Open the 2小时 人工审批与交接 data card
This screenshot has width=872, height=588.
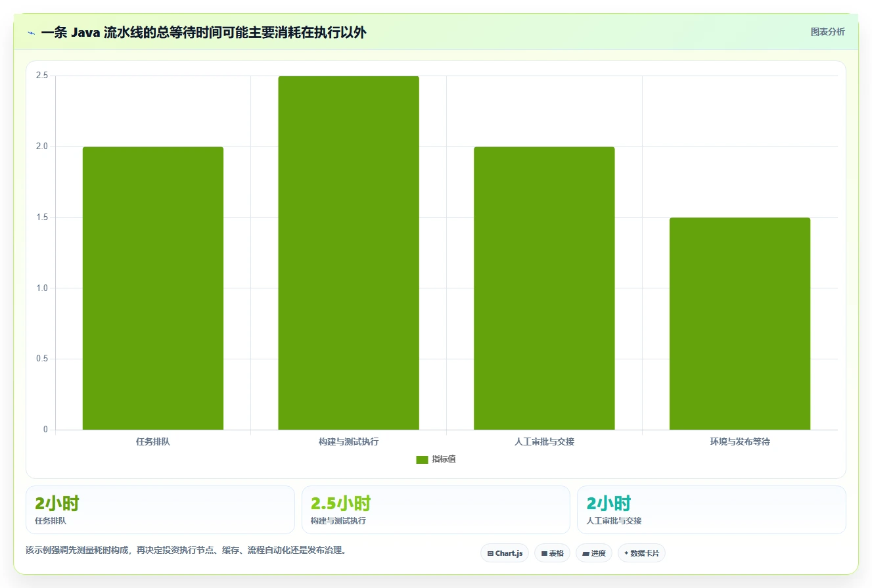(712, 510)
